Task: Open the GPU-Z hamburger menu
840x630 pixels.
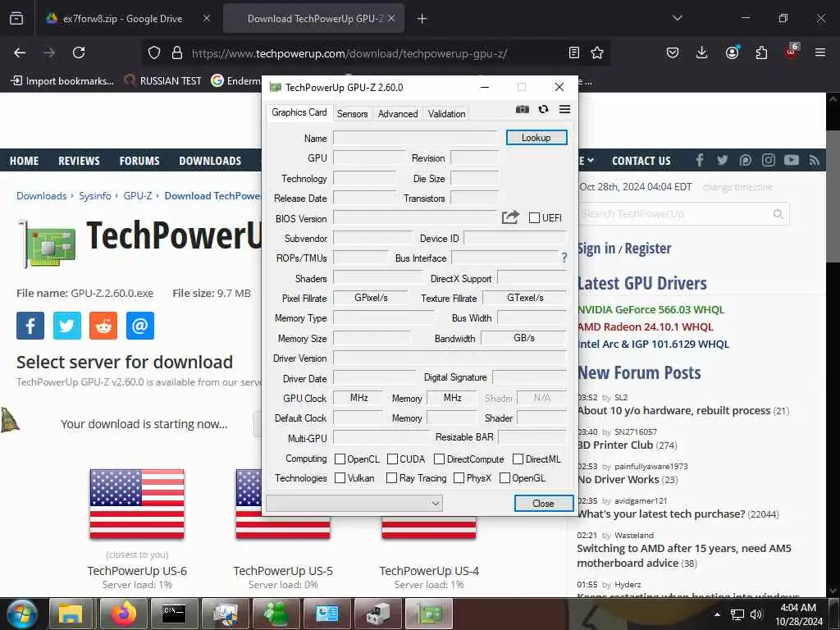Action: pyautogui.click(x=564, y=109)
